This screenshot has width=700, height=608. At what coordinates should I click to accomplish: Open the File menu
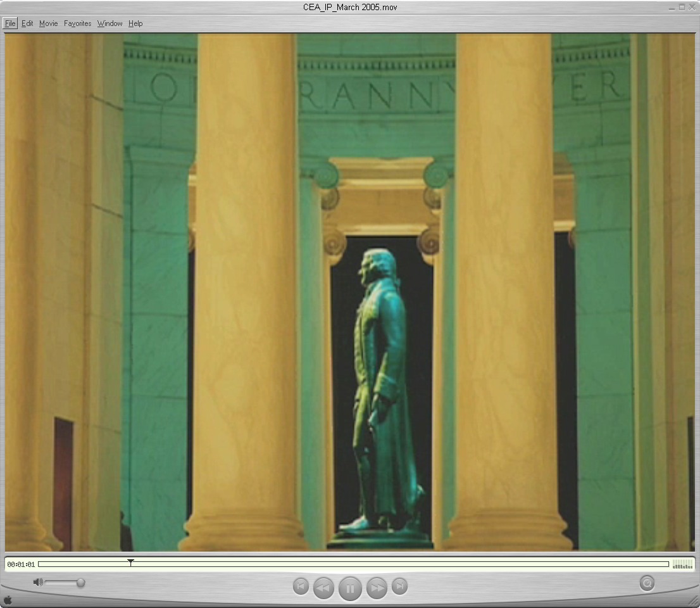pos(10,23)
